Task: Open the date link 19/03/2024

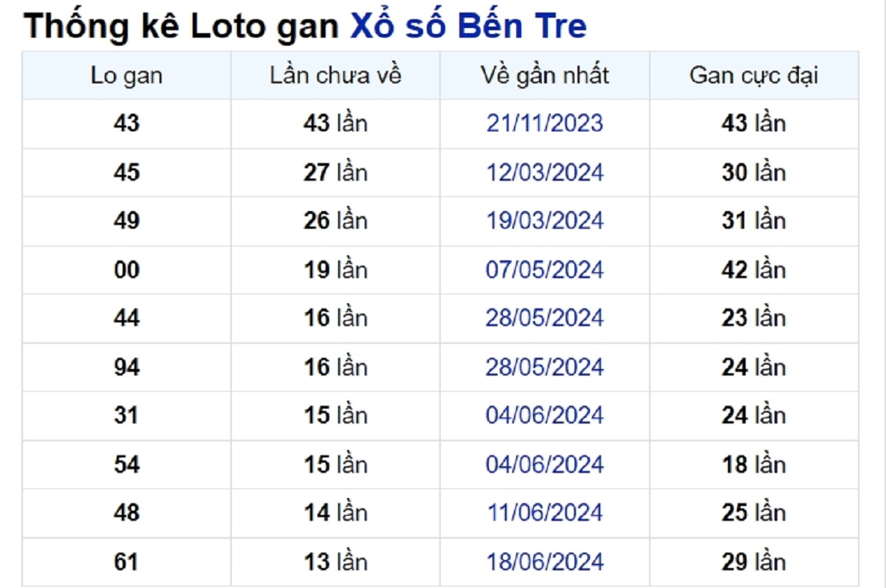Action: [545, 221]
